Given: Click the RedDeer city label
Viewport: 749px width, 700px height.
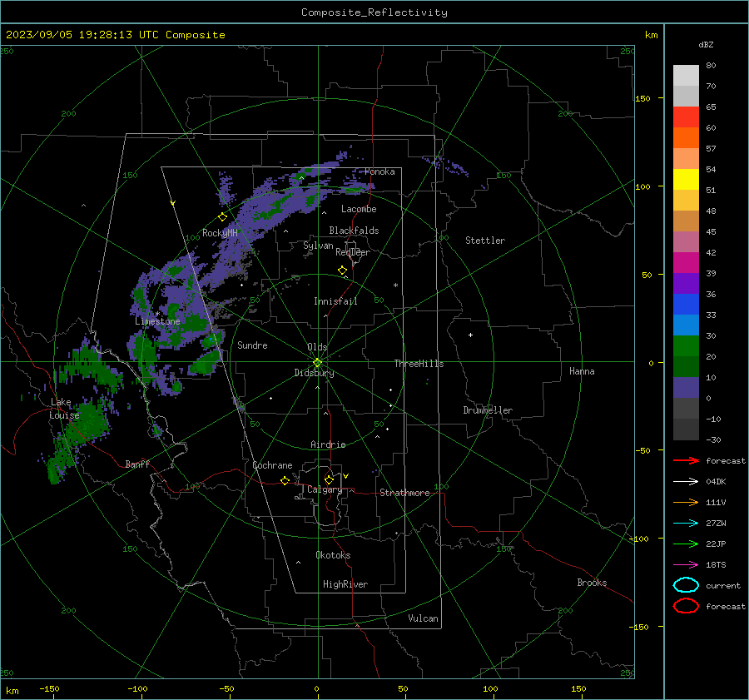Looking at the screenshot, I should pos(353,252).
